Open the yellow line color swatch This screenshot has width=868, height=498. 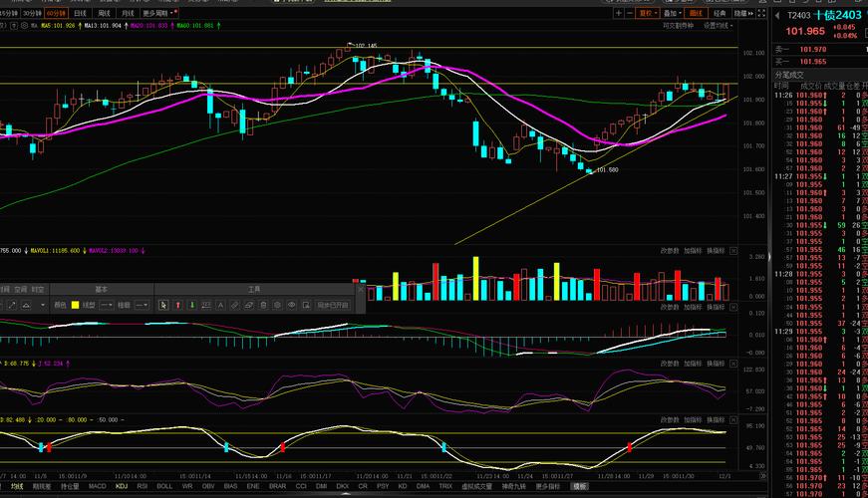(75, 305)
